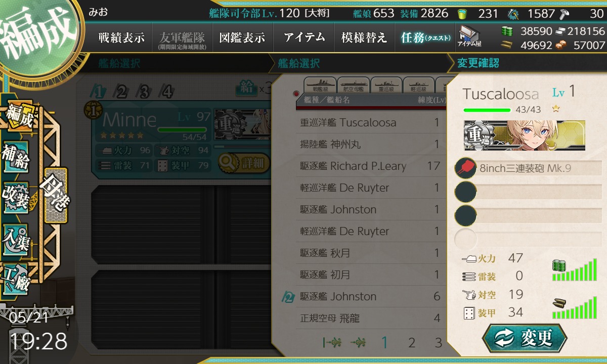Go to ship list page 2
The height and width of the screenshot is (364, 607).
(412, 343)
